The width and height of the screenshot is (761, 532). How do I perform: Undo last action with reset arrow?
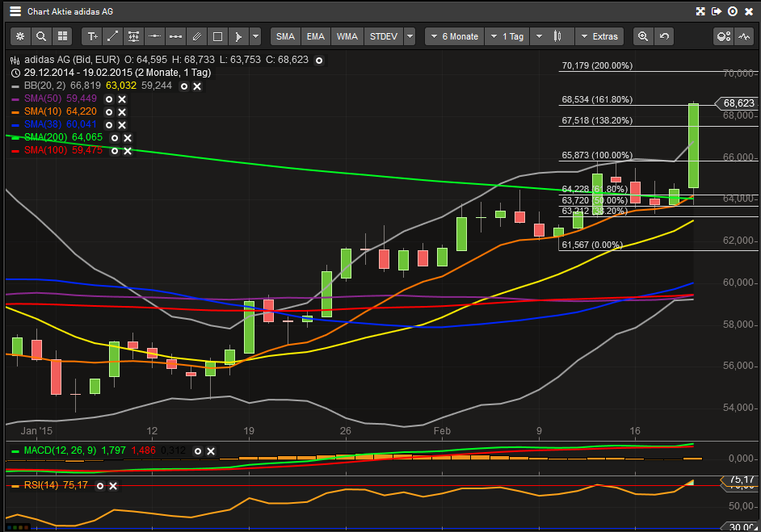(664, 36)
